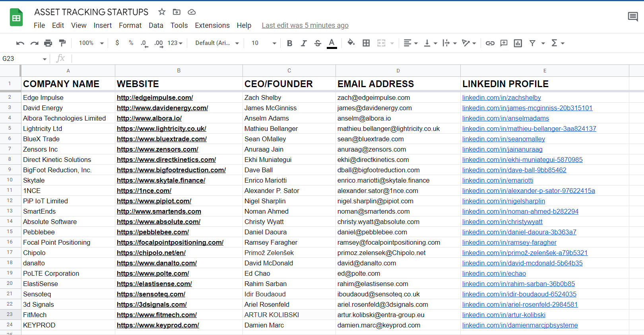The image size is (644, 335).
Task: Open 'Last edit was 5 minutes ago' history
Action: (x=305, y=25)
